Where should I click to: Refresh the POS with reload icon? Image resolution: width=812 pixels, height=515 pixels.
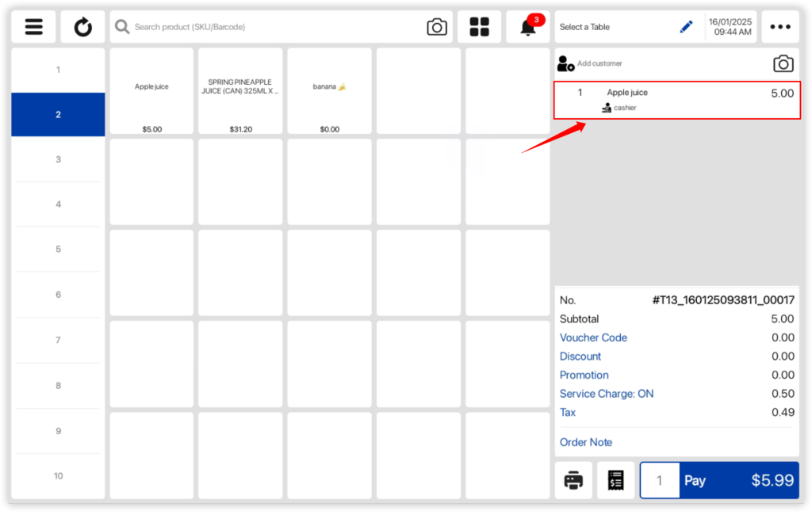pos(82,27)
